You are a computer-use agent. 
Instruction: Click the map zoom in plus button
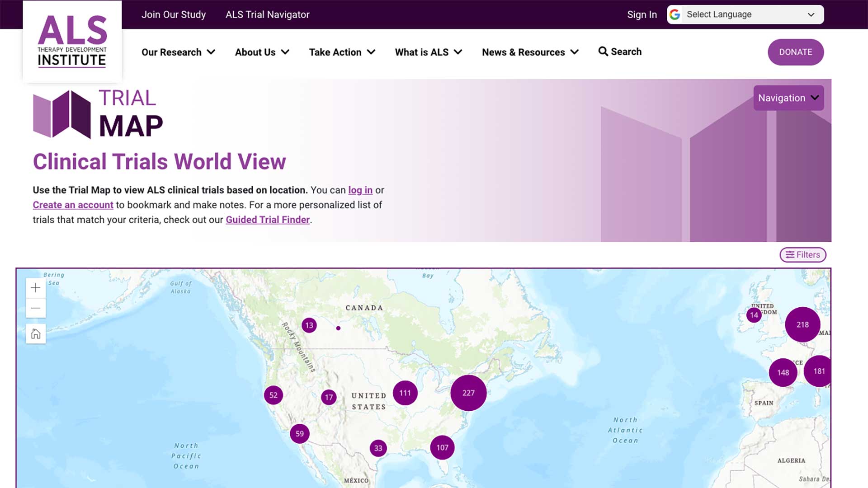click(36, 288)
